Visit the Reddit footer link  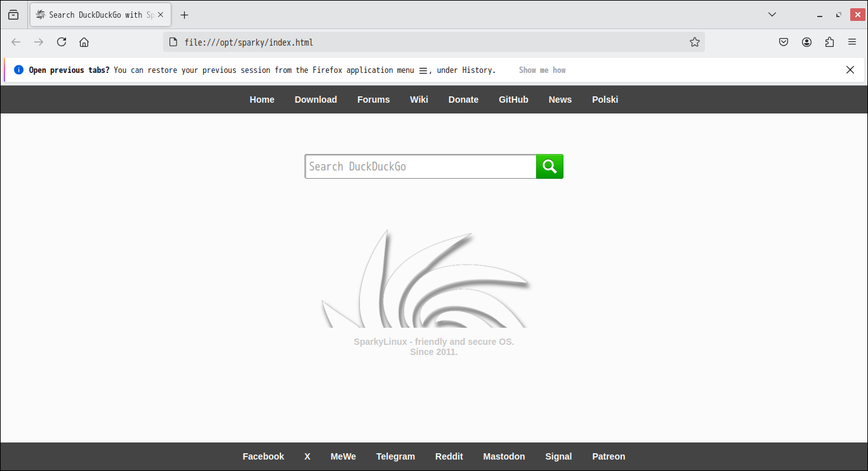449,456
